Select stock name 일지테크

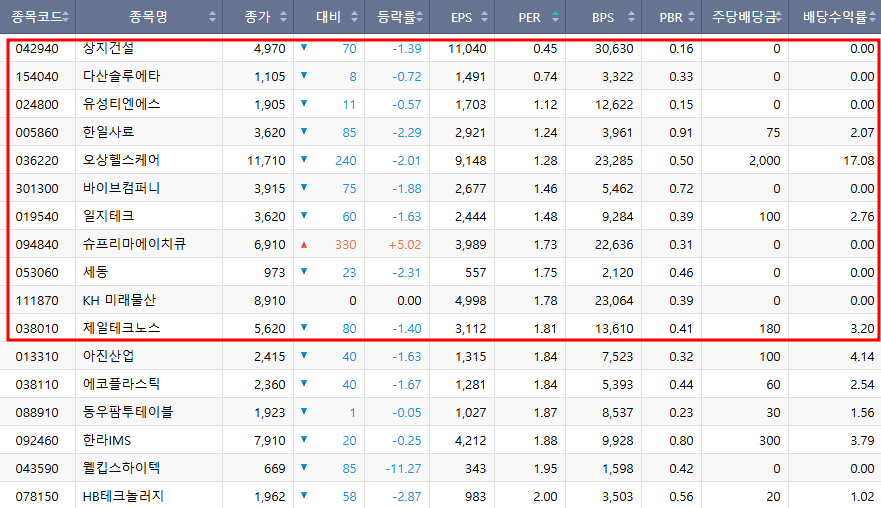[108, 216]
